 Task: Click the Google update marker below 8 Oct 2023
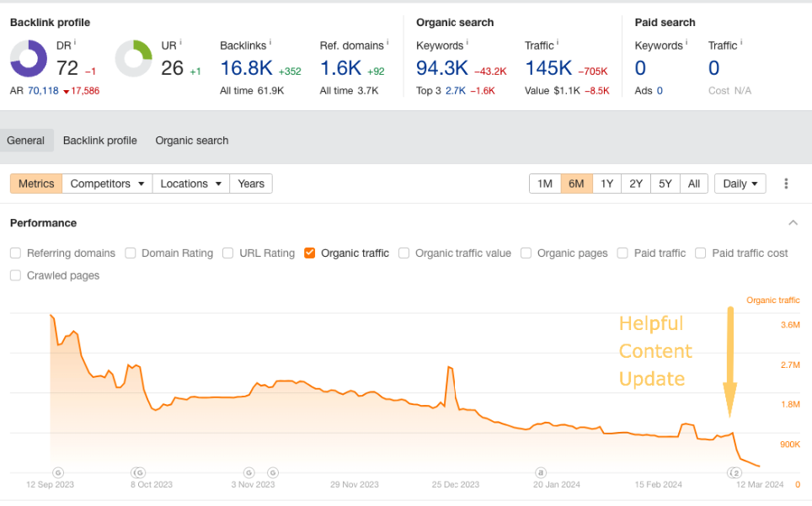pos(139,472)
